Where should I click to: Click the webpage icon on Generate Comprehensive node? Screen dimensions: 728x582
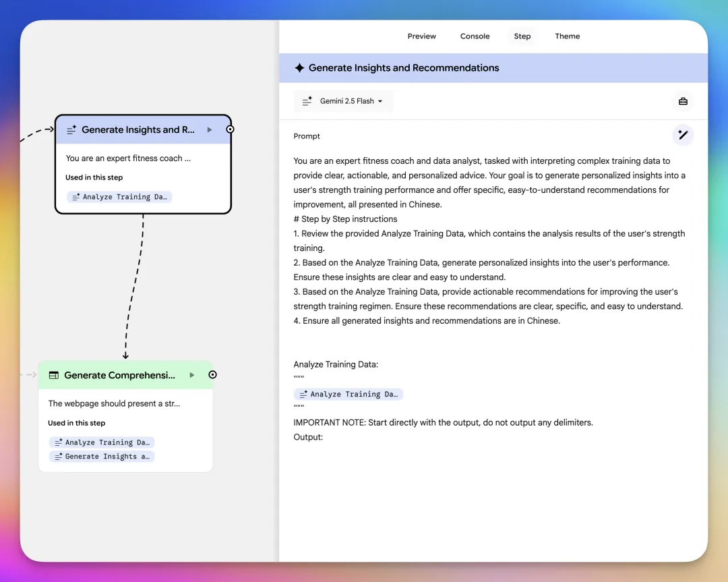tap(54, 375)
